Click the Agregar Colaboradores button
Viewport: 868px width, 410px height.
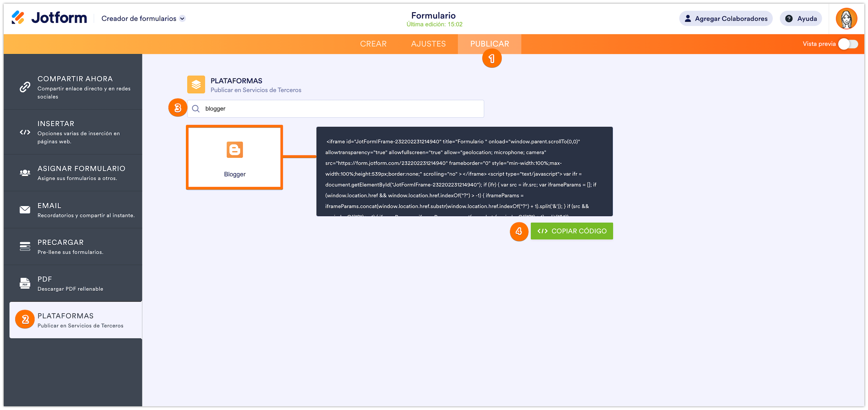[725, 19]
